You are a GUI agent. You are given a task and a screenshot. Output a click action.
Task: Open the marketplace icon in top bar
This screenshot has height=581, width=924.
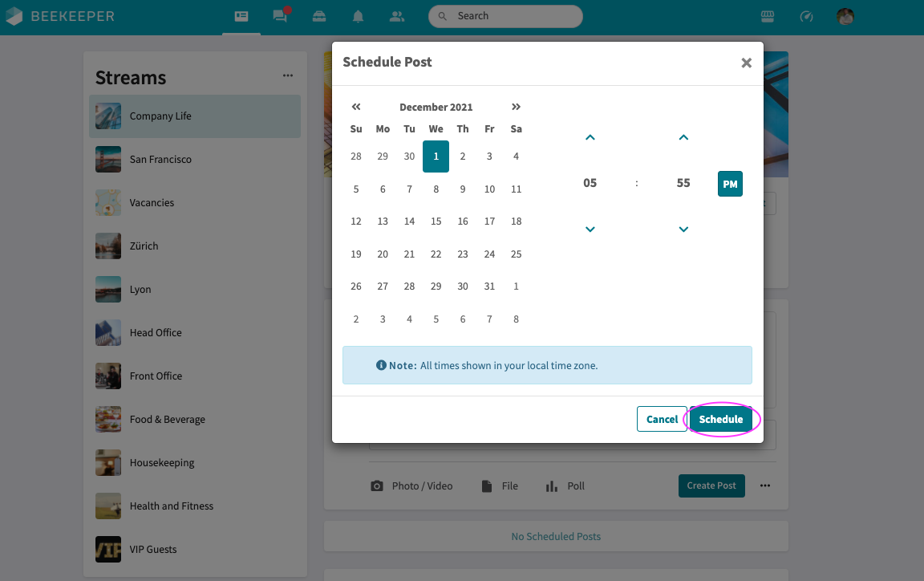pyautogui.click(x=768, y=16)
